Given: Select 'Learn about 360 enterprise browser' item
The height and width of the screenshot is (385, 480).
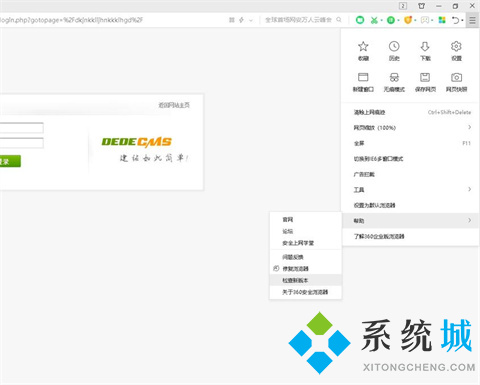Looking at the screenshot, I should (411, 236).
